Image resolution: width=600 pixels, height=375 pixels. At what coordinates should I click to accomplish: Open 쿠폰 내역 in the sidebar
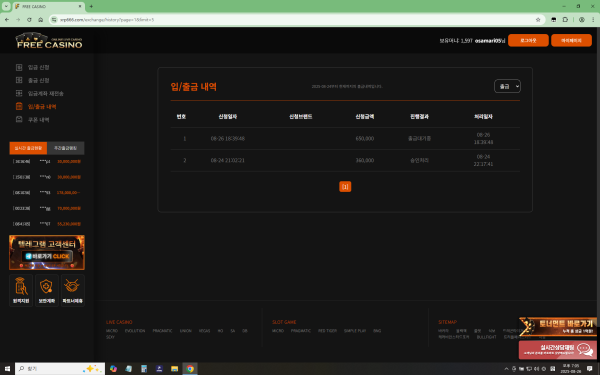pos(38,119)
